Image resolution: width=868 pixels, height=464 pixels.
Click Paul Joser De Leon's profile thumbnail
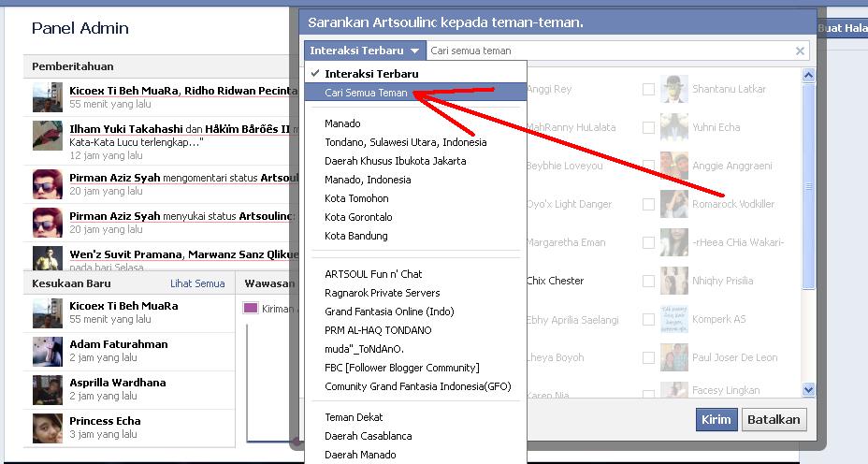point(674,357)
